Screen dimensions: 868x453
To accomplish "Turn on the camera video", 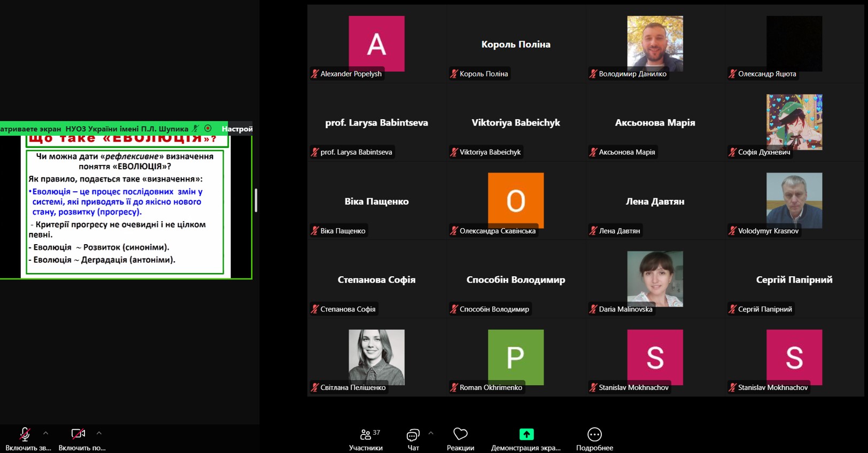I will [78, 434].
